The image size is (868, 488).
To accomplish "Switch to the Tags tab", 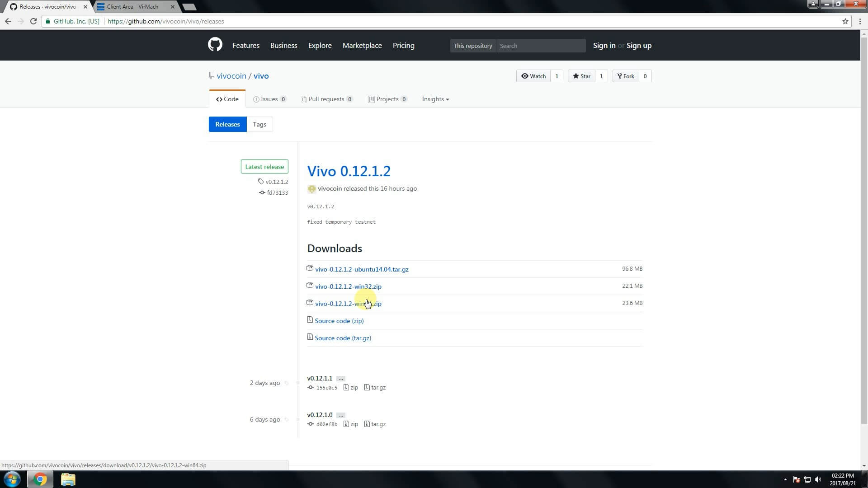I will point(259,124).
